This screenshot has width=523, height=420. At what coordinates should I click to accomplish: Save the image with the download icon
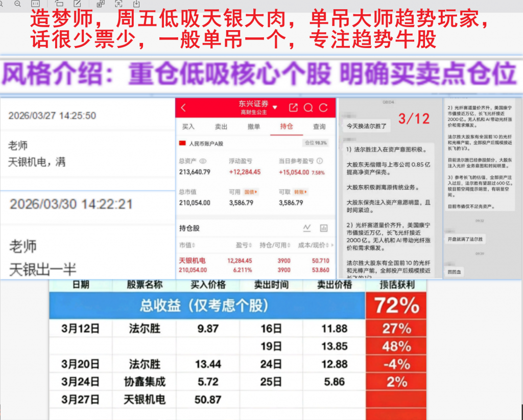136,4
